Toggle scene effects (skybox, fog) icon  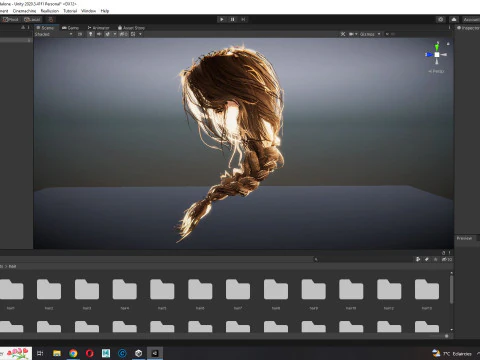107,34
